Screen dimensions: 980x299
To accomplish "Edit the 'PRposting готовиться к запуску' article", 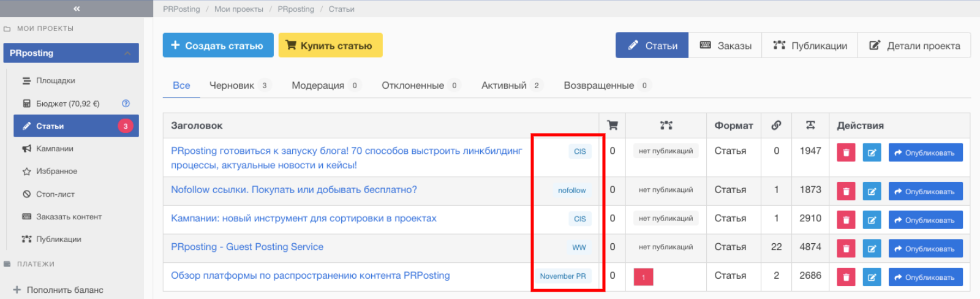I will (872, 153).
